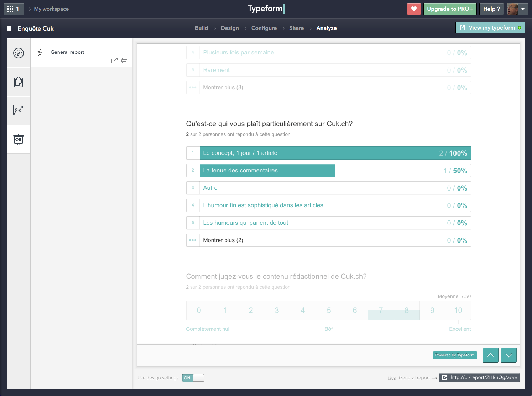Click Upgrade to PRO+ button
532x396 pixels.
450,9
